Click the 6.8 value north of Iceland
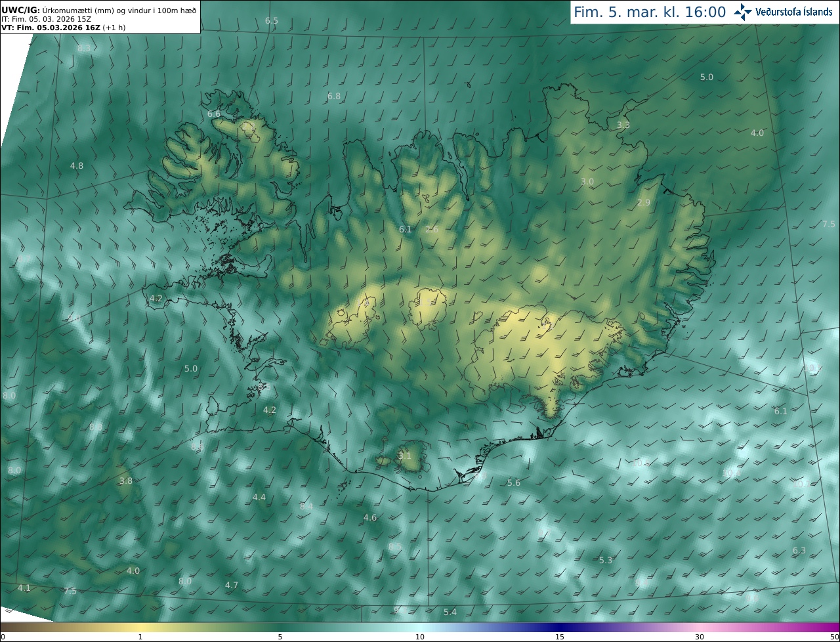This screenshot has height=642, width=840. (x=334, y=96)
